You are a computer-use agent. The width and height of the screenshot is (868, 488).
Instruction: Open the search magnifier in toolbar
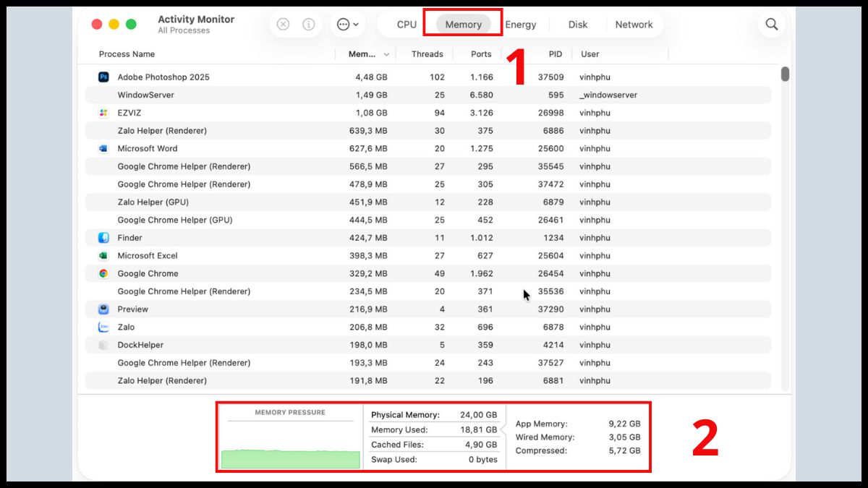tap(772, 25)
